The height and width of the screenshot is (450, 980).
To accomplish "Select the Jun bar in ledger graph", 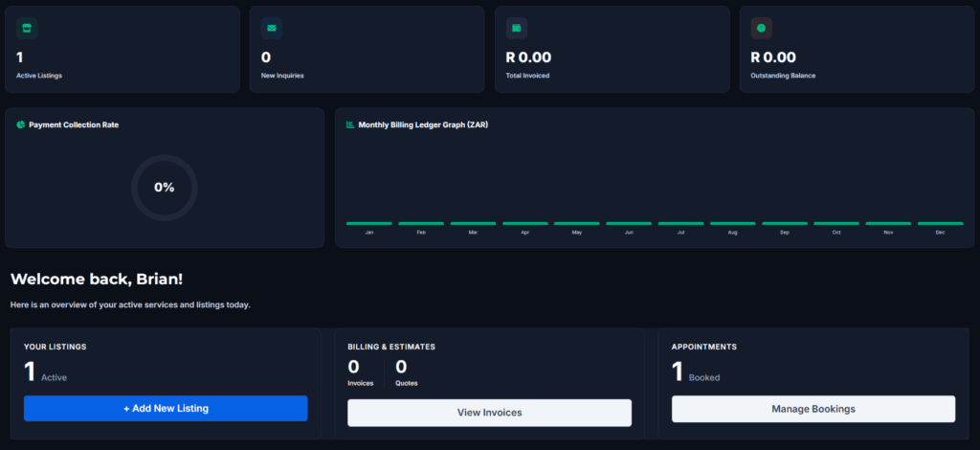I will [x=629, y=223].
